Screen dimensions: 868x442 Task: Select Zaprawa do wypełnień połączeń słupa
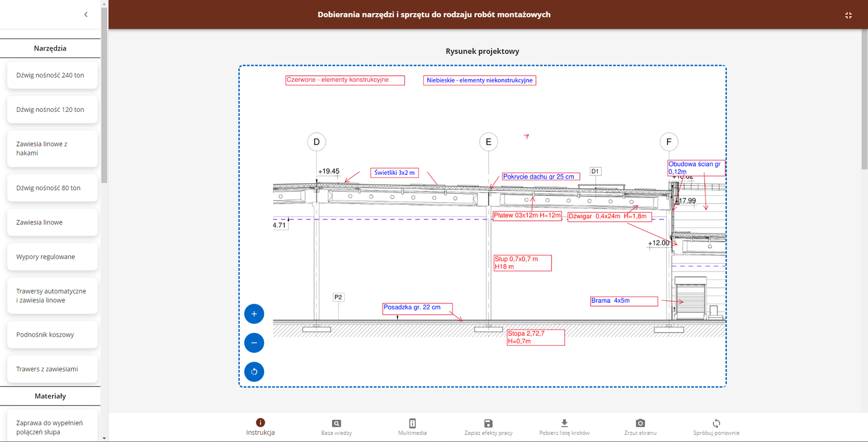coord(52,427)
